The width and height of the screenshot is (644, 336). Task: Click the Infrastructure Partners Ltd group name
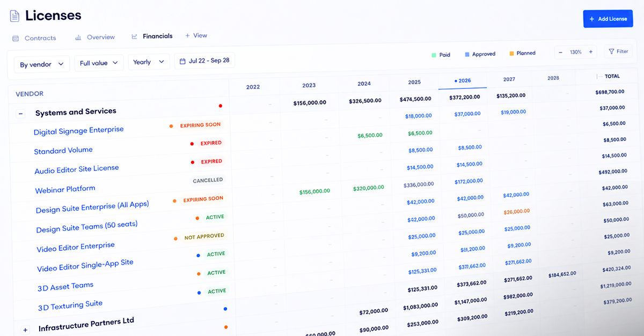(86, 324)
